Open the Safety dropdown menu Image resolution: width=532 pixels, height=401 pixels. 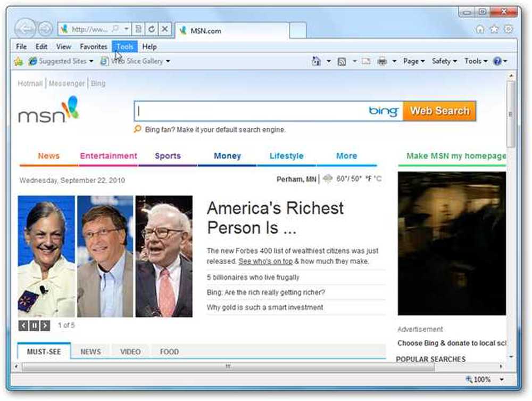(x=444, y=61)
